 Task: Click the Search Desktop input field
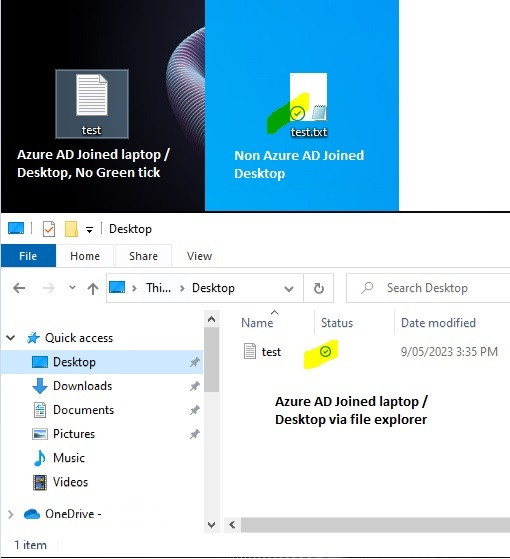tap(428, 288)
